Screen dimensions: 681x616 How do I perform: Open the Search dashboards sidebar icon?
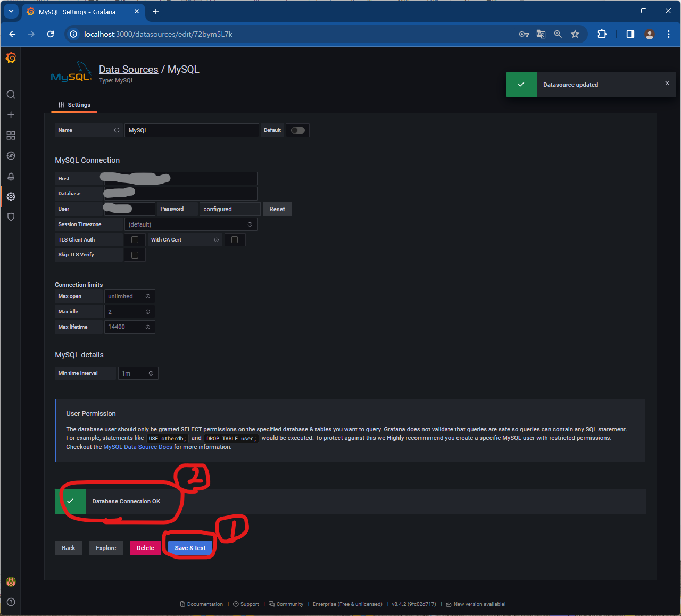11,95
